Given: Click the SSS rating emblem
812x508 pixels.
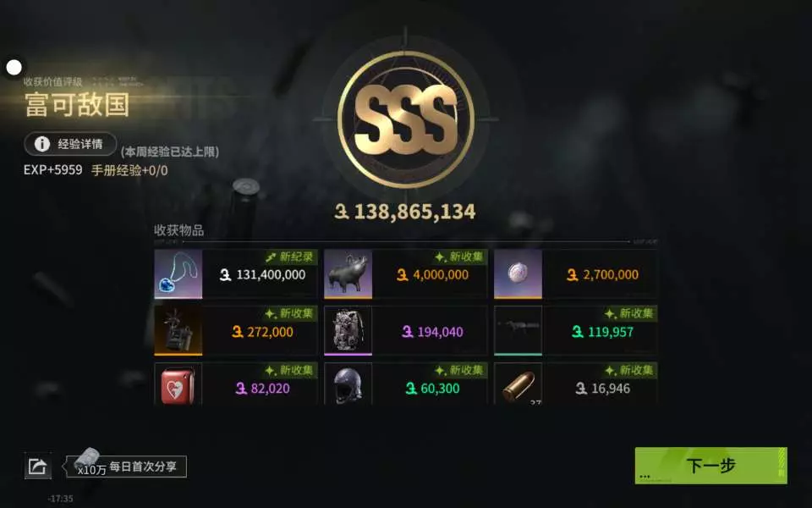Looking at the screenshot, I should pyautogui.click(x=405, y=119).
